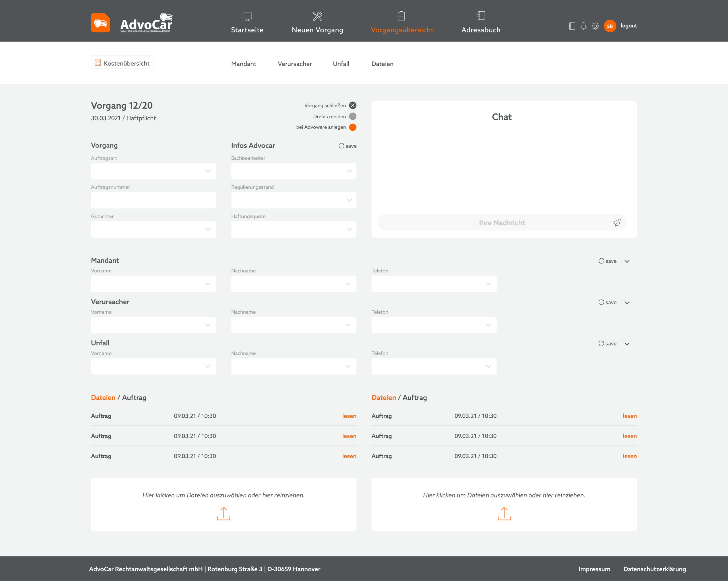
Task: Click the Vorgang schließen X circle
Action: [353, 105]
